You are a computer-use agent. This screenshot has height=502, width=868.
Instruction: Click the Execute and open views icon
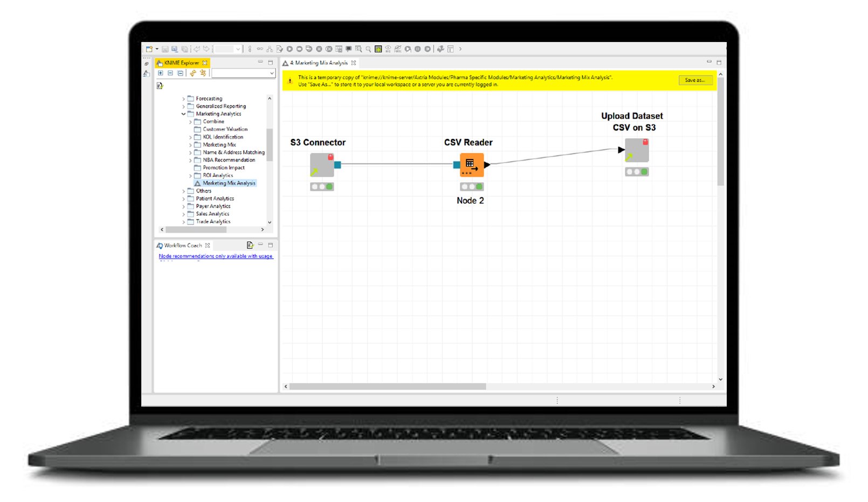coord(308,49)
